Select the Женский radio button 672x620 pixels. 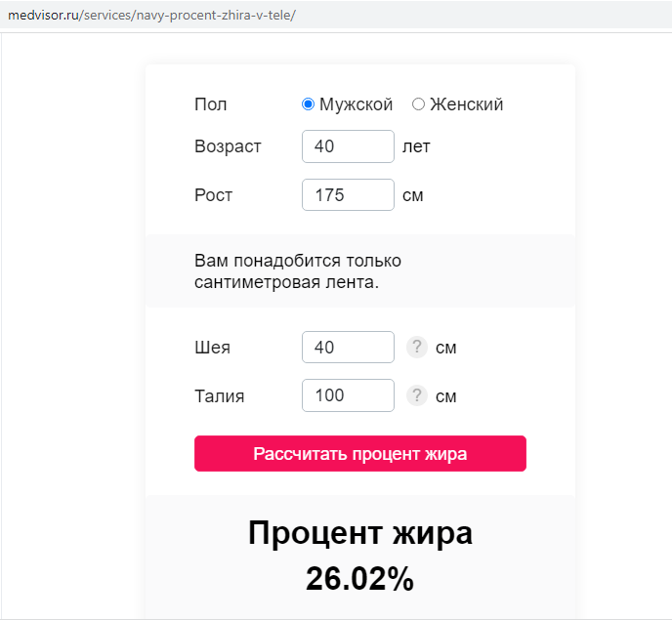[x=418, y=104]
